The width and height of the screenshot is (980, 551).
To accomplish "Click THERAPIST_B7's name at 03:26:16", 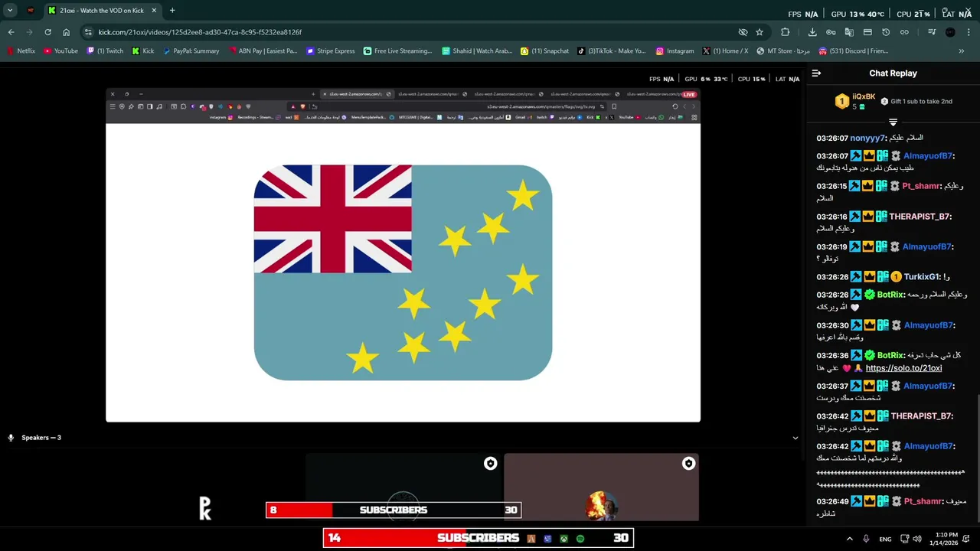I will (919, 217).
